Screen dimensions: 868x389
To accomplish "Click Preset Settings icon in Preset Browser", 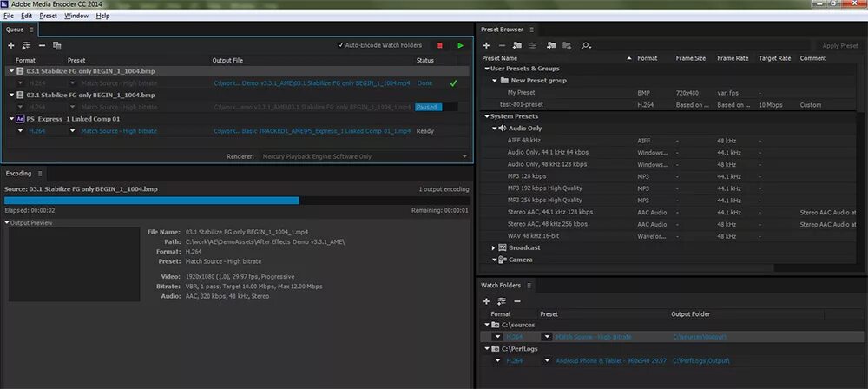I will click(x=533, y=45).
